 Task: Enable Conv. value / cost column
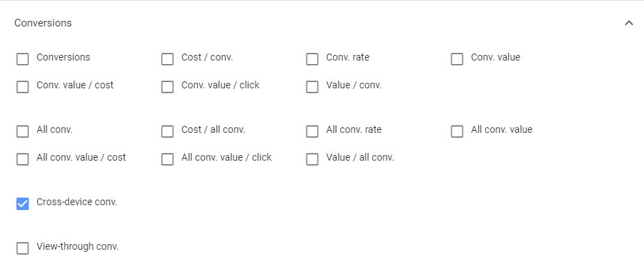22,87
